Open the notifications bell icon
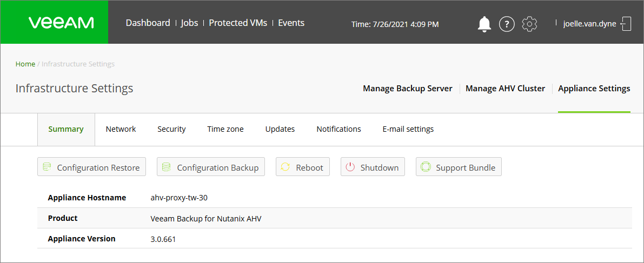This screenshot has width=644, height=263. pos(484,24)
